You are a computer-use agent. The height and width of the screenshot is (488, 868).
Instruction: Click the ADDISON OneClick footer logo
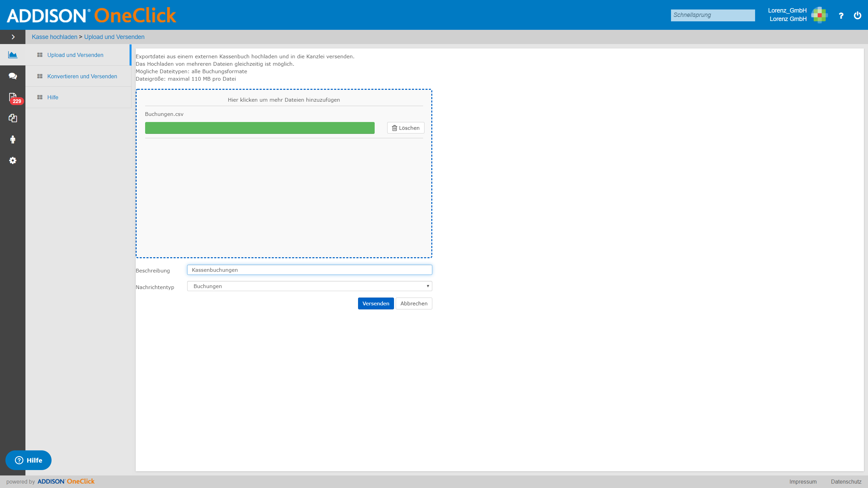click(x=66, y=481)
